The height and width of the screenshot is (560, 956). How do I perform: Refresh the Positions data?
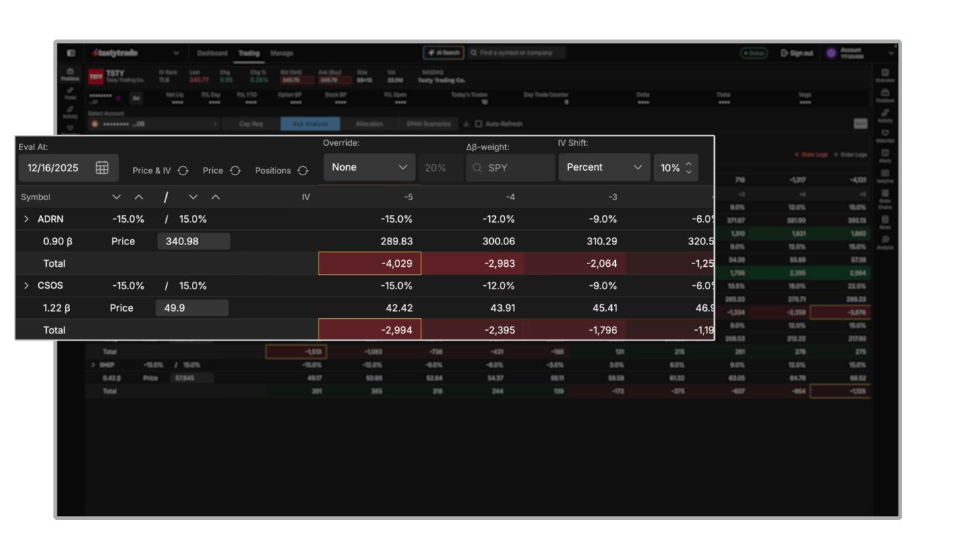tap(303, 170)
